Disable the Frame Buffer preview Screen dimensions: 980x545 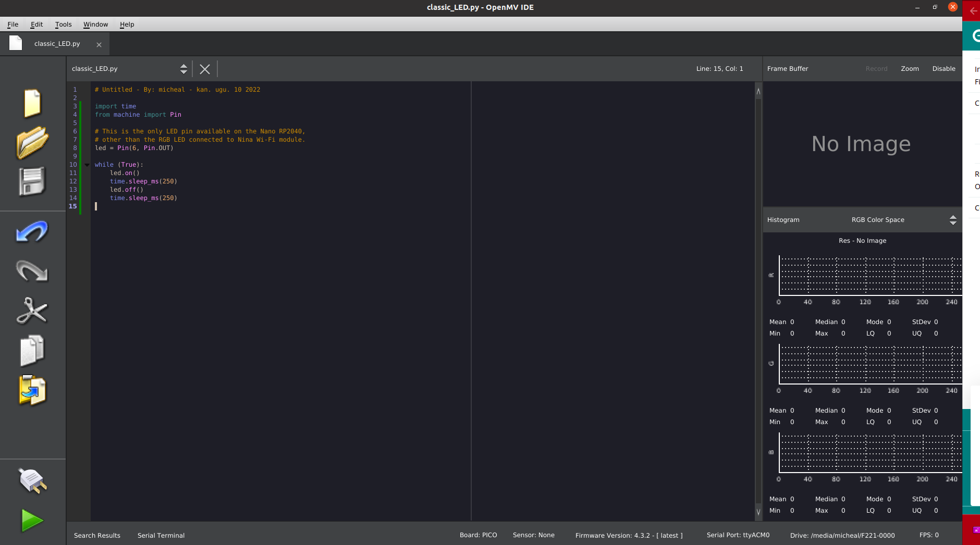tap(944, 68)
